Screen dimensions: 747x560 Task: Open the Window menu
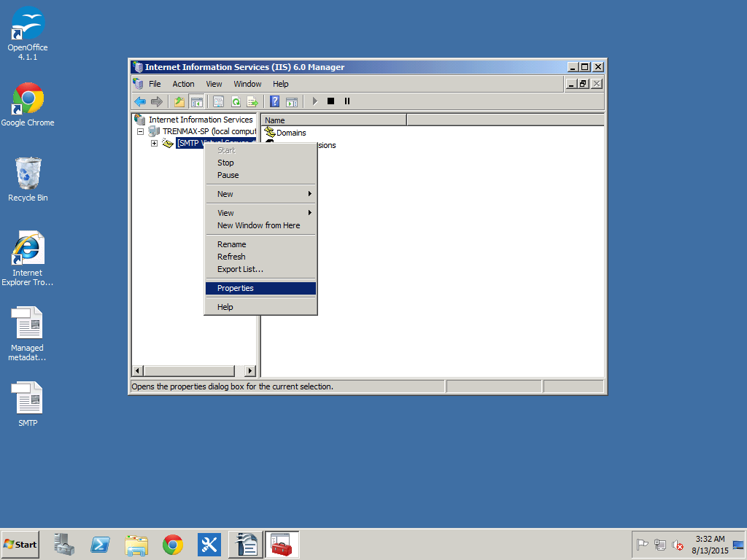point(247,84)
